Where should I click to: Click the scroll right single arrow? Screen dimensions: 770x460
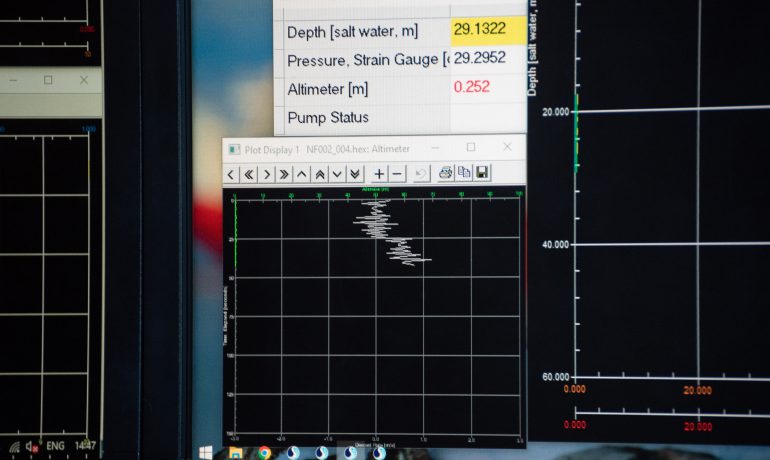[x=266, y=174]
